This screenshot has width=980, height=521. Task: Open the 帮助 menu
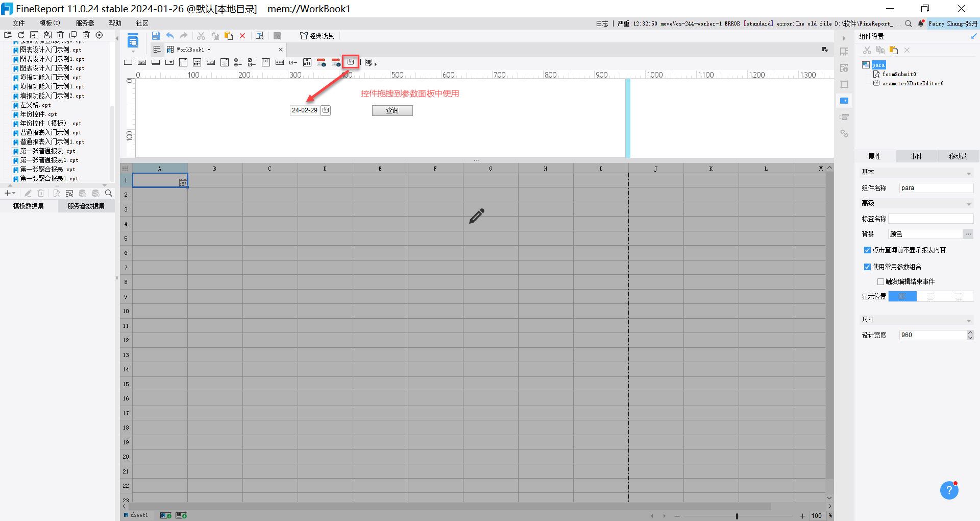click(x=115, y=23)
